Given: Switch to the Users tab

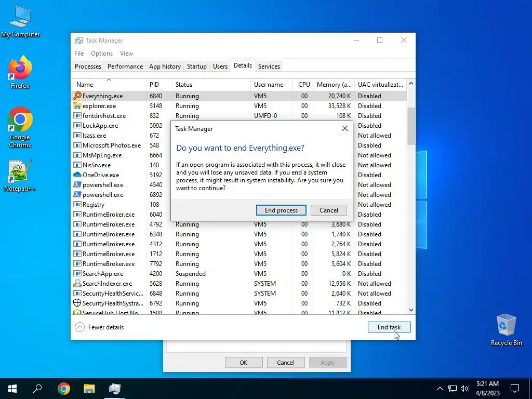Looking at the screenshot, I should [x=220, y=66].
